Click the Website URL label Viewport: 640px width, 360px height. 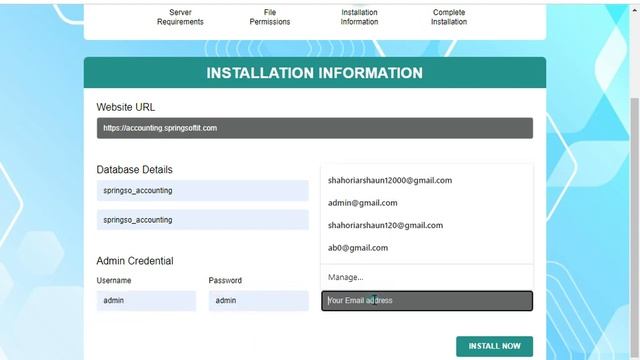(126, 107)
